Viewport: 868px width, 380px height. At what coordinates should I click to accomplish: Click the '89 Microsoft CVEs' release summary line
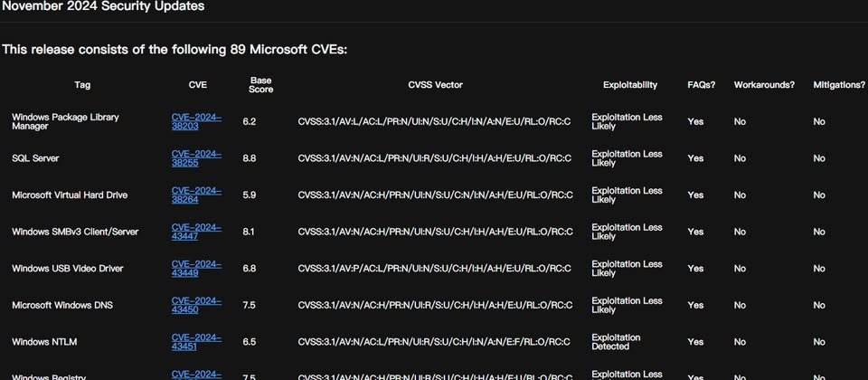coord(175,49)
